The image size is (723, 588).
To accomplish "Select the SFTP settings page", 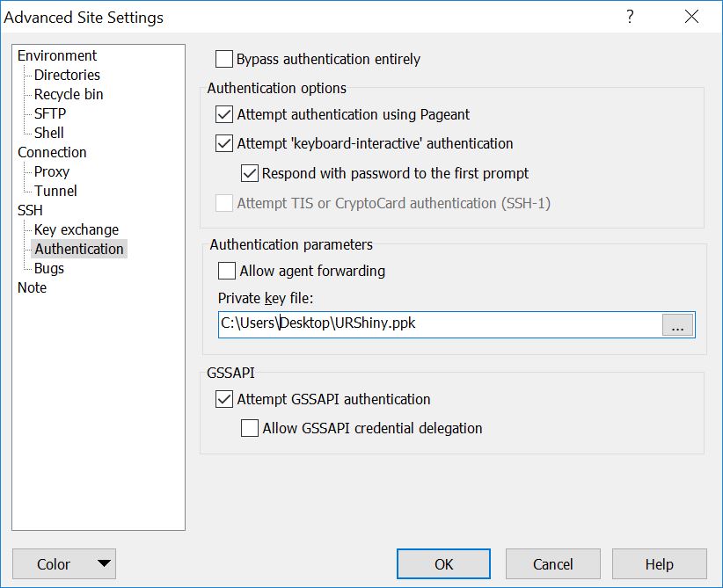I will (x=49, y=113).
